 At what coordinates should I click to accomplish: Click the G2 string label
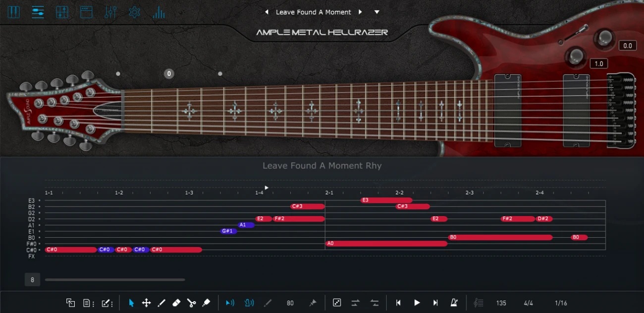coord(32,213)
